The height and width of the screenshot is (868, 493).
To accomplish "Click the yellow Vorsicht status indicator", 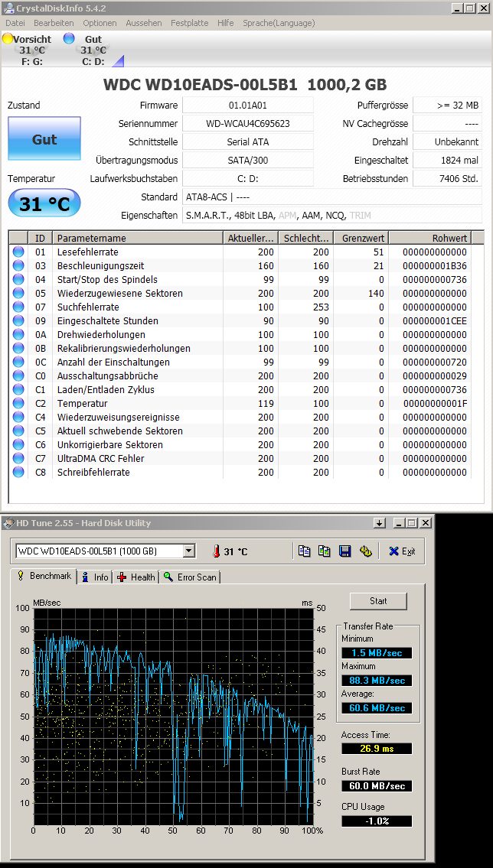I will pyautogui.click(x=7, y=39).
